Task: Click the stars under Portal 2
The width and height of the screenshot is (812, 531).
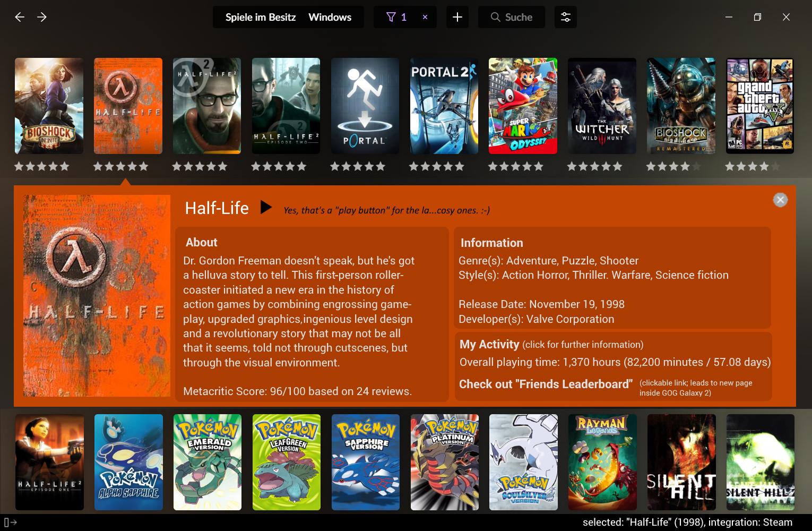Action: tap(437, 167)
